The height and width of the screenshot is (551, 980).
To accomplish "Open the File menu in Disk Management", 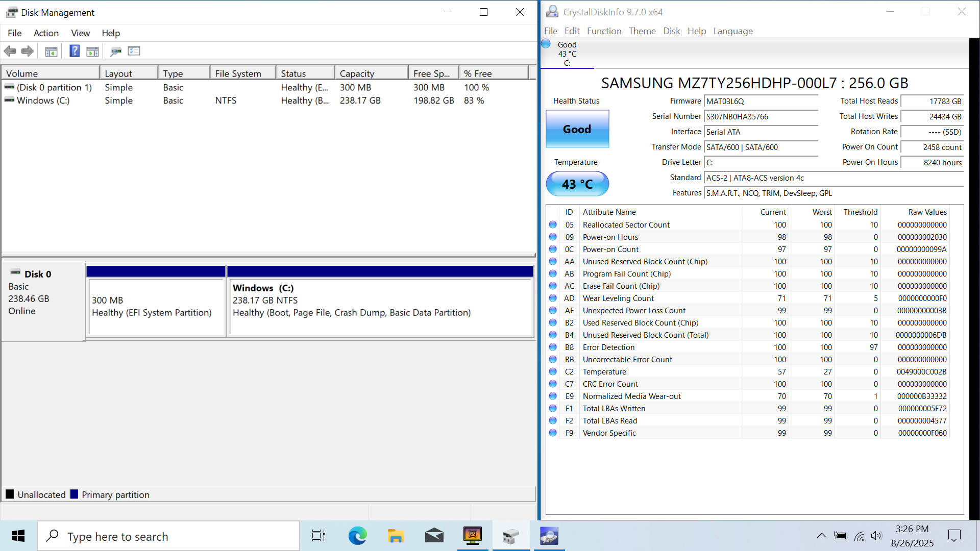I will [14, 33].
